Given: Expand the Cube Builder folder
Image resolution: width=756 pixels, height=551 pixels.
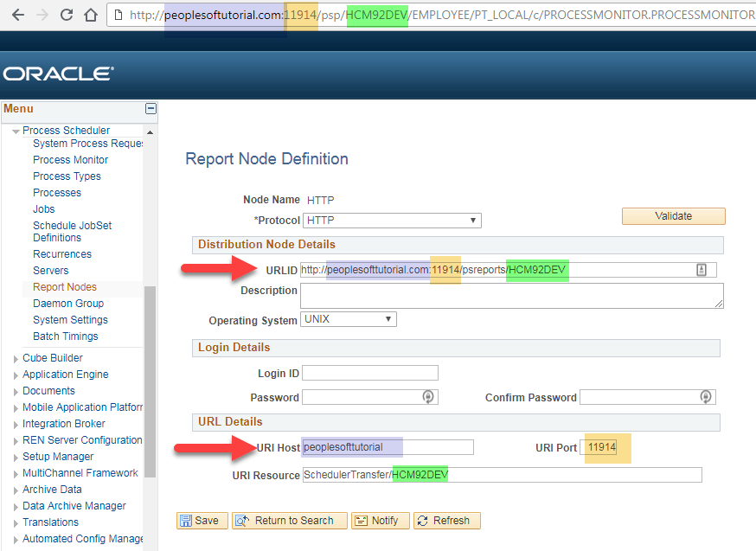Looking at the screenshot, I should tap(16, 359).
